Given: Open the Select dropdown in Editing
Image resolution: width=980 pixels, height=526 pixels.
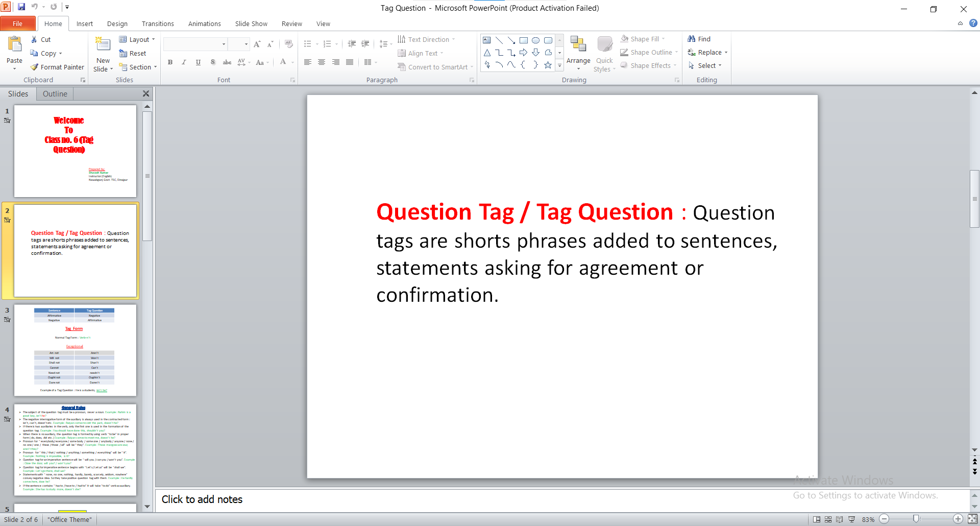Looking at the screenshot, I should (x=705, y=65).
